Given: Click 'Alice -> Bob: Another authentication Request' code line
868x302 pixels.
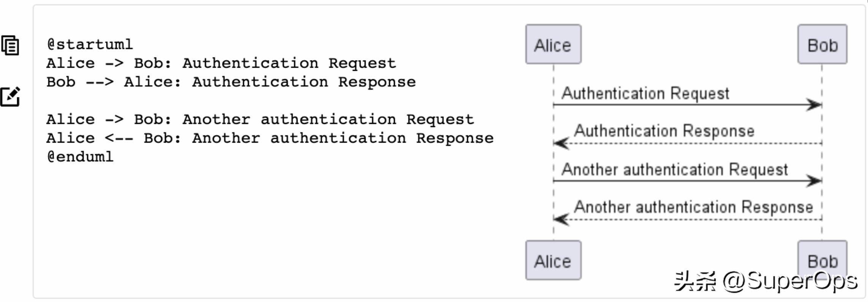Looking at the screenshot, I should point(260,119).
